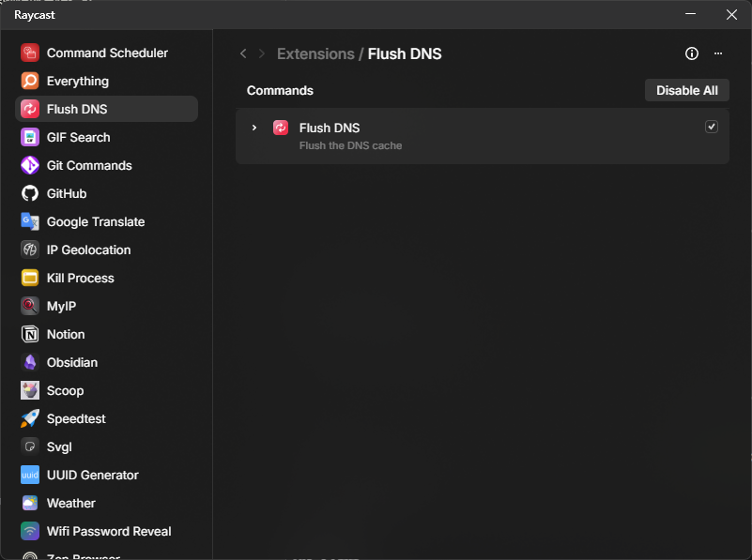Screen dimensions: 752x560
Task: Select the Weather extension entry
Action: point(71,504)
